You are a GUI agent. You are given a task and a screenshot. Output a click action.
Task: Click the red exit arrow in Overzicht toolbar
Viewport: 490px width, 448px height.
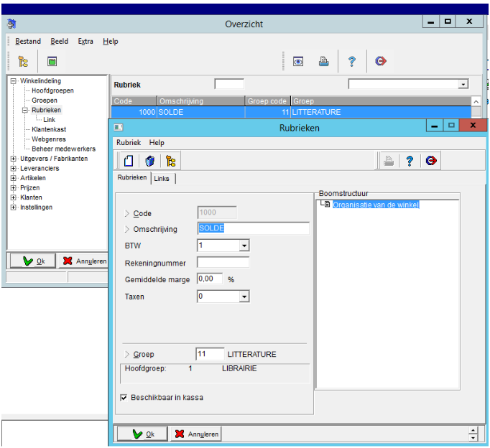coord(381,61)
